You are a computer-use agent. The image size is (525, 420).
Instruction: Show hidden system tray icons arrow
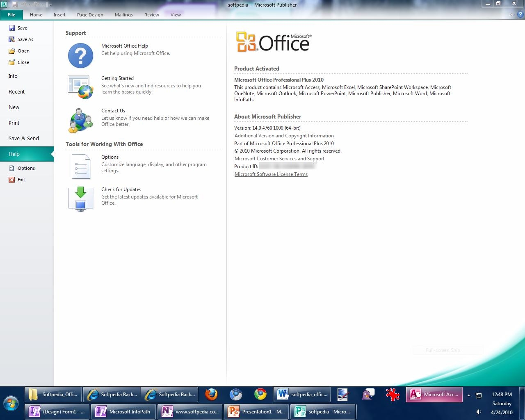[468, 395]
